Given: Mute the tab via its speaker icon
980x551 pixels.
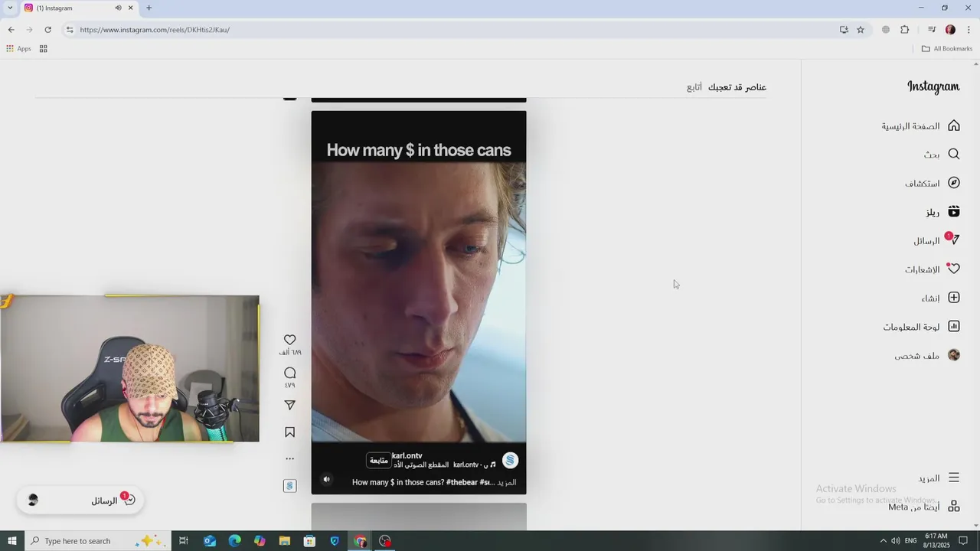Looking at the screenshot, I should (x=118, y=8).
